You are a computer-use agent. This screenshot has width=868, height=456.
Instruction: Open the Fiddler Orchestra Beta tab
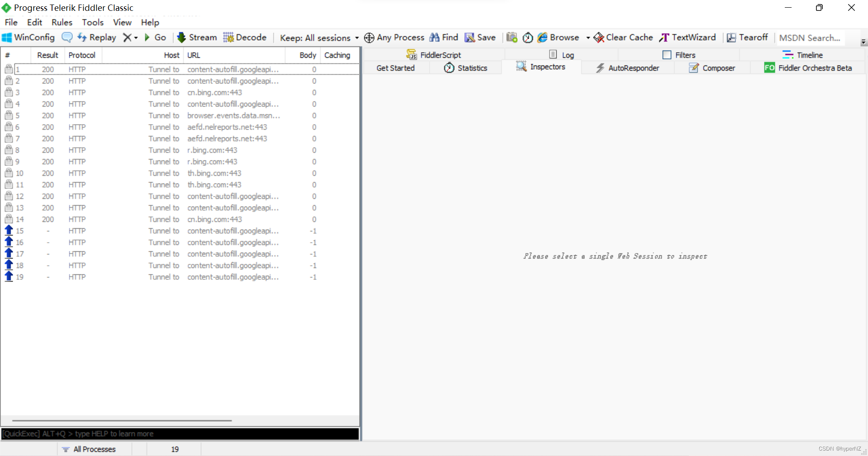point(808,68)
